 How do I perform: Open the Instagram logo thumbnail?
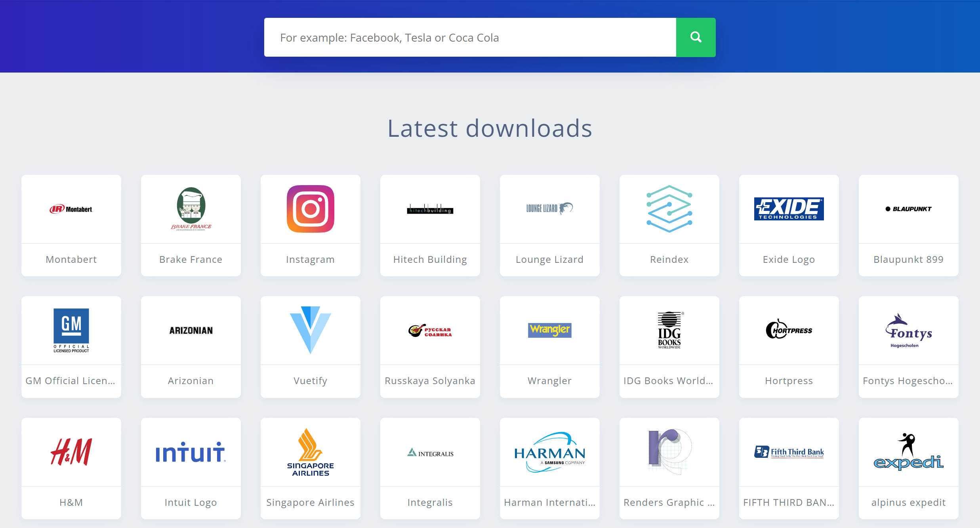coord(310,209)
